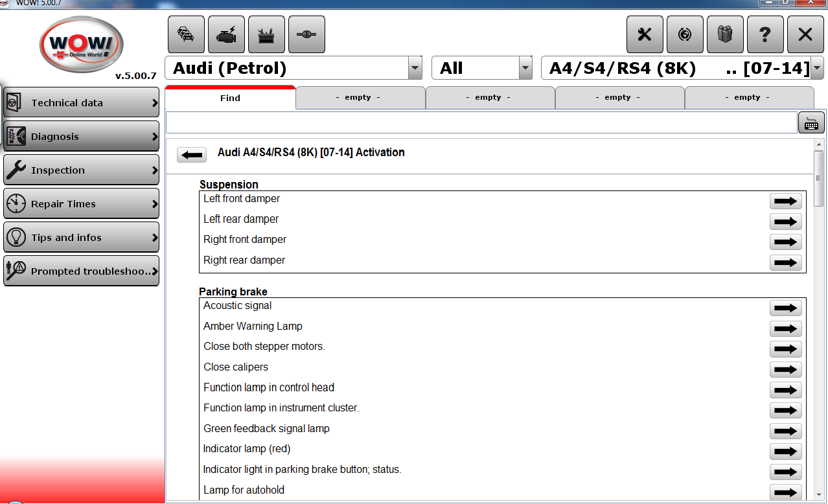Select 'Right front damper' text
The image size is (828, 504).
(x=245, y=240)
